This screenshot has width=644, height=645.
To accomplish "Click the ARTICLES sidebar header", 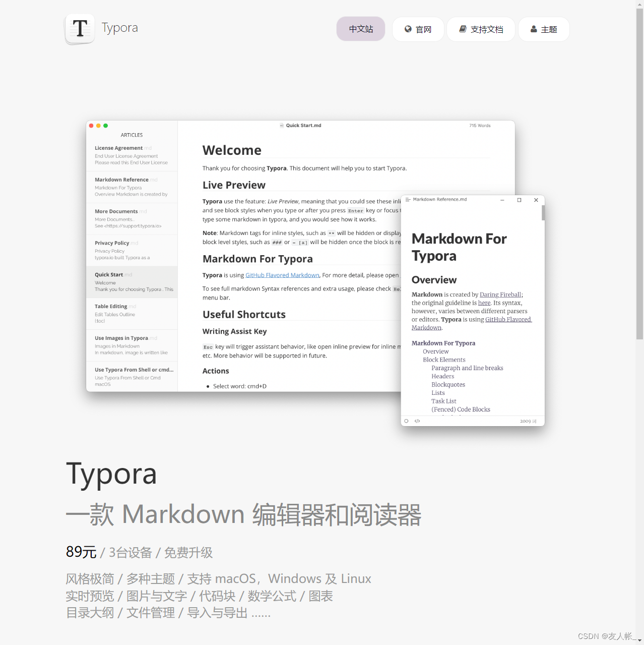I will click(x=132, y=135).
